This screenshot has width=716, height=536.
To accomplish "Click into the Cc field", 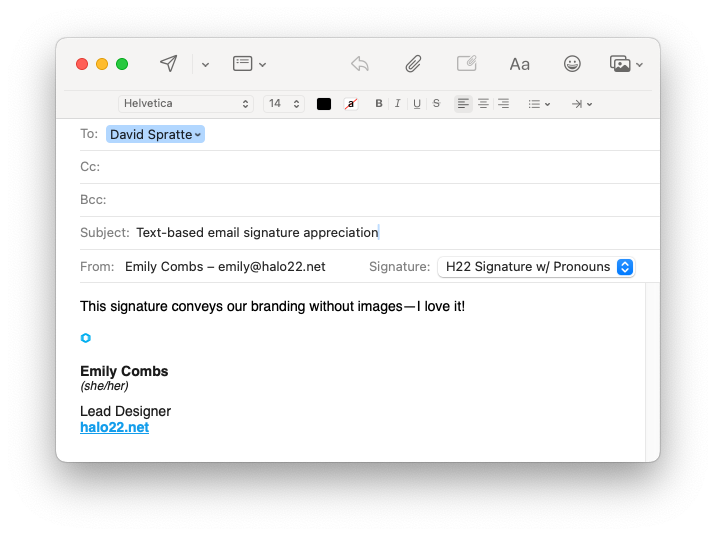I will click(370, 167).
